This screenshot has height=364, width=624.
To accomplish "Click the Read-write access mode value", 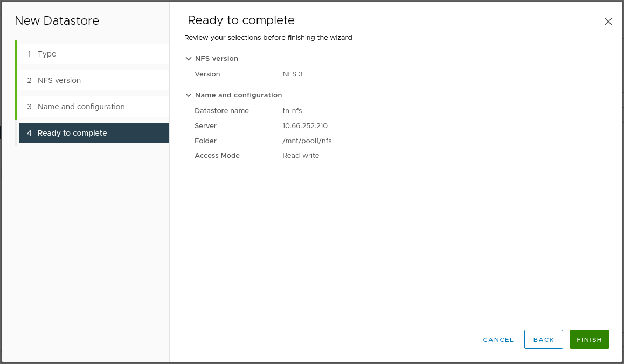I will click(x=301, y=156).
